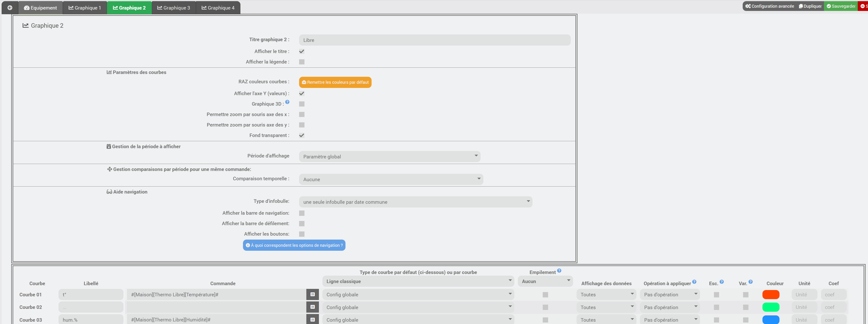The height and width of the screenshot is (324, 868).
Task: Expand the Comparaison temporelle dropdown
Action: [x=391, y=179]
